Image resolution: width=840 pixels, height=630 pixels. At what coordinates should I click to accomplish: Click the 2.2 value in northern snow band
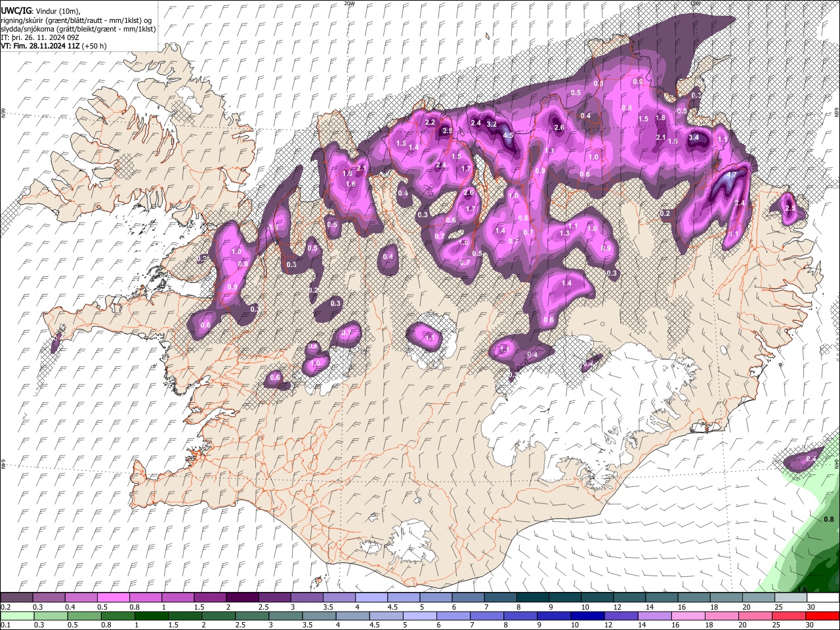(430, 123)
